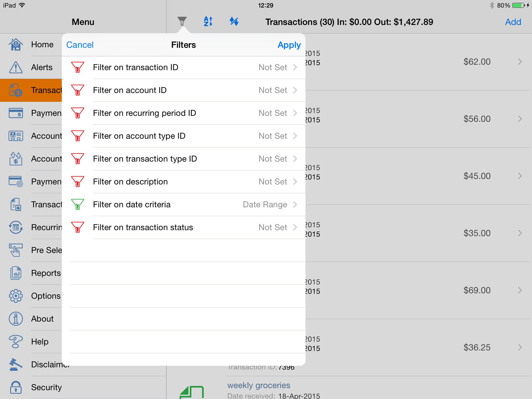Viewport: 532px width, 399px height.
Task: Tap red funnel beside transaction ID filter
Action: (x=78, y=67)
